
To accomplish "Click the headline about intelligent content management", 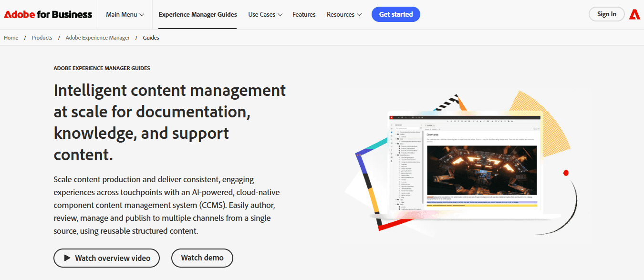I will [169, 122].
